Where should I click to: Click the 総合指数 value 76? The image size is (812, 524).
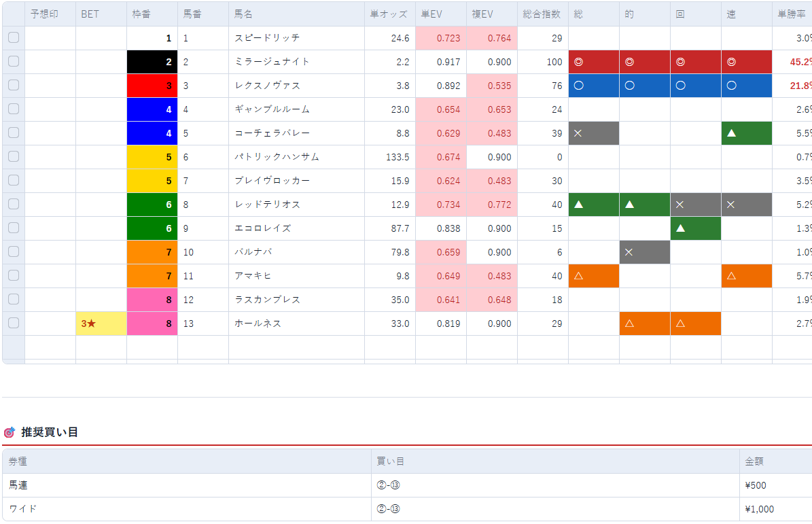pyautogui.click(x=557, y=86)
